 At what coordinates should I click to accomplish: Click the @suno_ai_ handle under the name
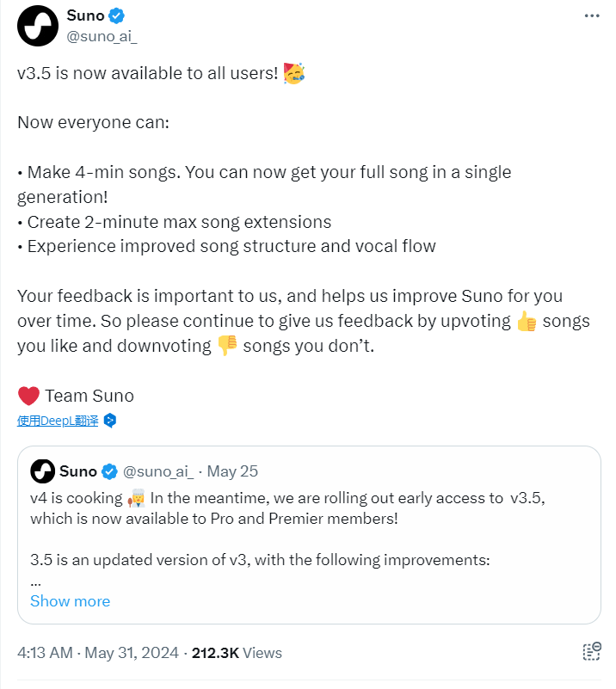click(102, 37)
